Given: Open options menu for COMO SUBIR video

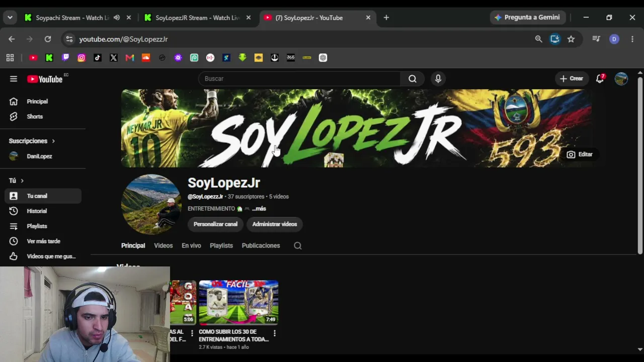Looking at the screenshot, I should pos(274,333).
